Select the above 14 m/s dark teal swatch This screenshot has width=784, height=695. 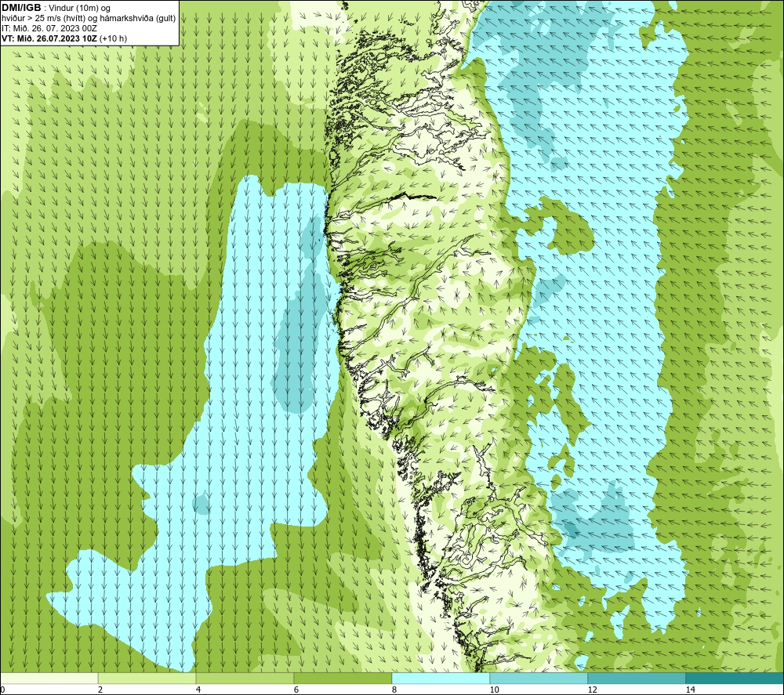[x=735, y=679]
